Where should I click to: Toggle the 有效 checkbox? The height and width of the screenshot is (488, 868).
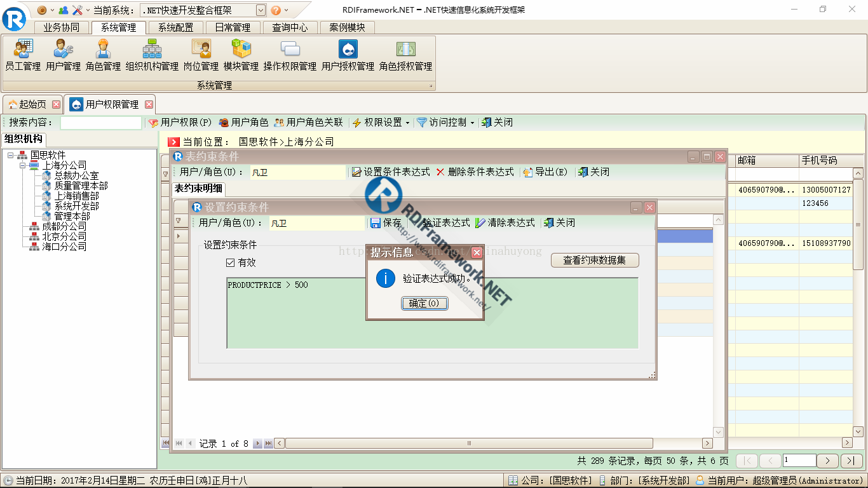pyautogui.click(x=231, y=262)
